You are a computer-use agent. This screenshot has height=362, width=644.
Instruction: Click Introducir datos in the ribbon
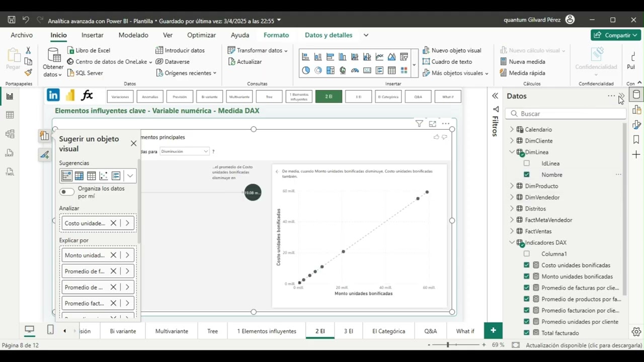(180, 50)
